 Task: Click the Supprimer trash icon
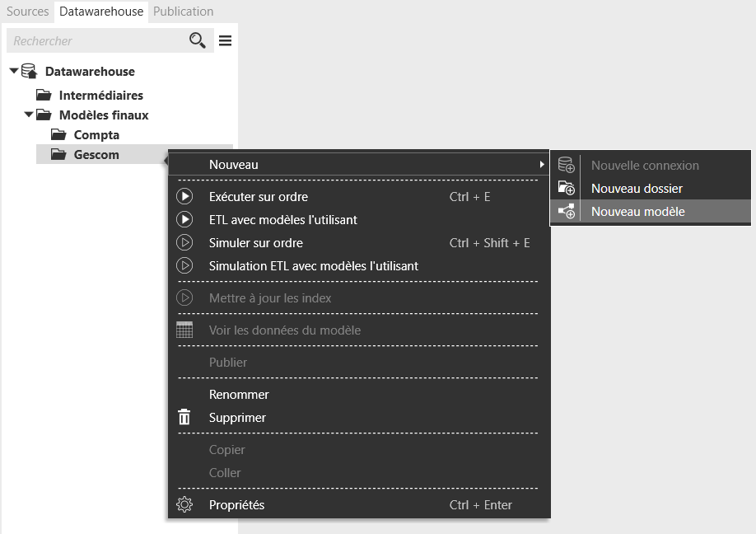[184, 417]
